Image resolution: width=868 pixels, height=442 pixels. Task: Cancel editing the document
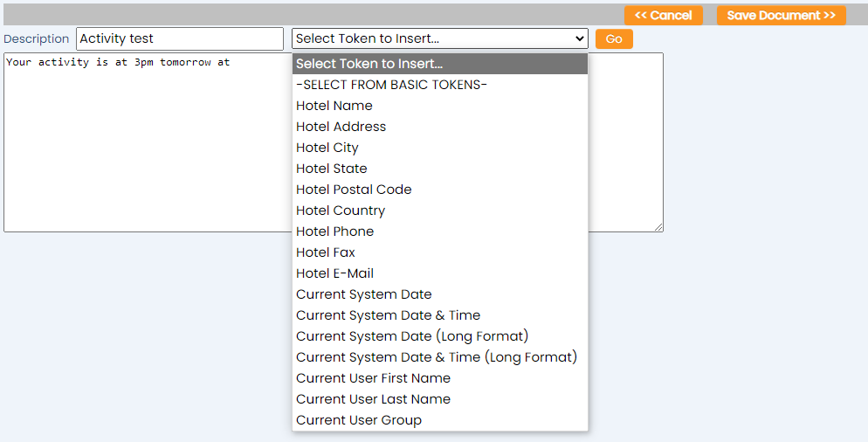[x=663, y=16]
